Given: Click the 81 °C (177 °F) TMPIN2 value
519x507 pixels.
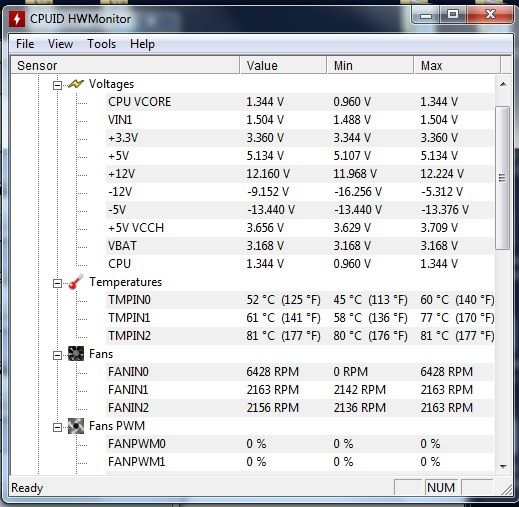Looking at the screenshot, I should [x=283, y=336].
